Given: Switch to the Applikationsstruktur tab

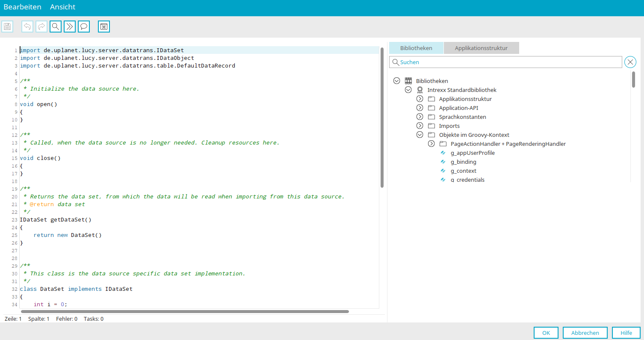Looking at the screenshot, I should pos(482,48).
